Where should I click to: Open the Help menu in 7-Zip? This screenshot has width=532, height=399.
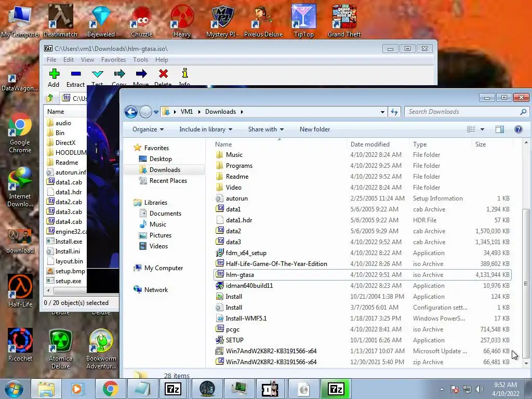(162, 60)
